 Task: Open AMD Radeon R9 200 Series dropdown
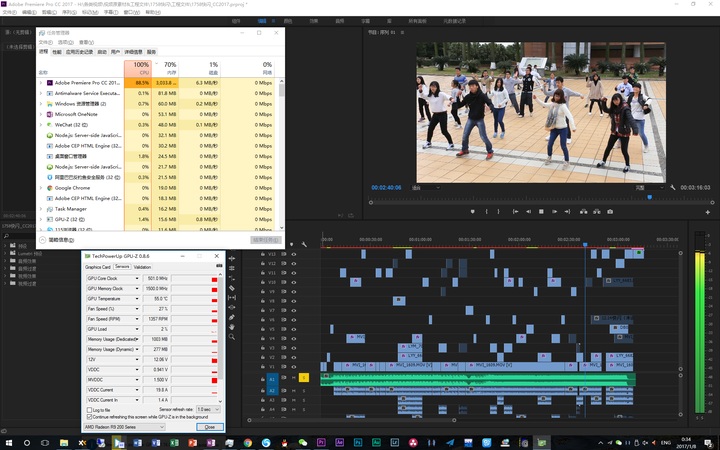coord(124,427)
